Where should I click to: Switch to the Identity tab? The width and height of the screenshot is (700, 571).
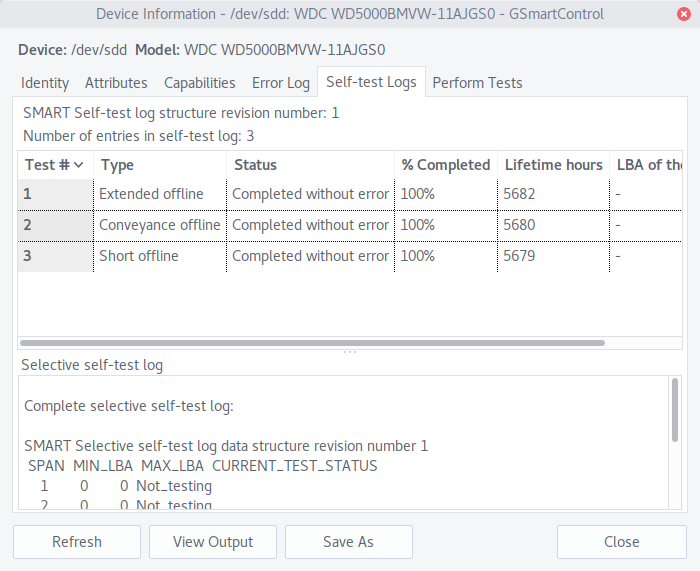(x=45, y=83)
